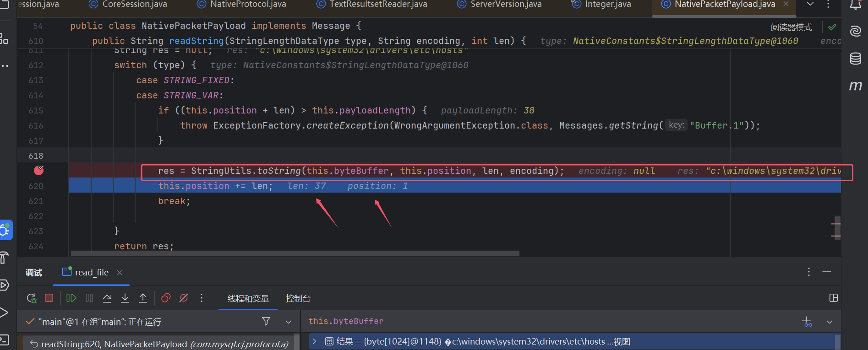The width and height of the screenshot is (868, 350).
Task: Show the hidden editor tabs list
Action: coord(810,4)
